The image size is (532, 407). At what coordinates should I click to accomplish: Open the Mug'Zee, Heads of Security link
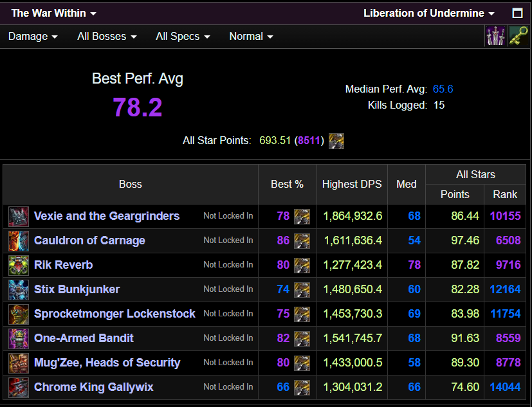107,363
